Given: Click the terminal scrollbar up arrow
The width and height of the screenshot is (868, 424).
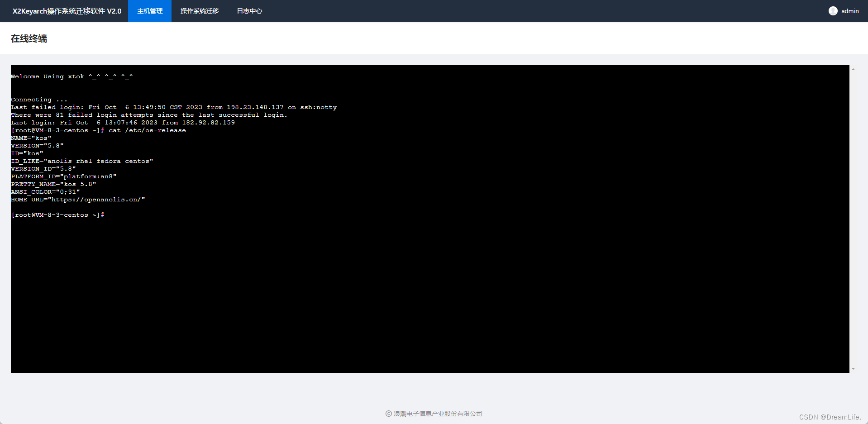Looking at the screenshot, I should click(x=853, y=69).
